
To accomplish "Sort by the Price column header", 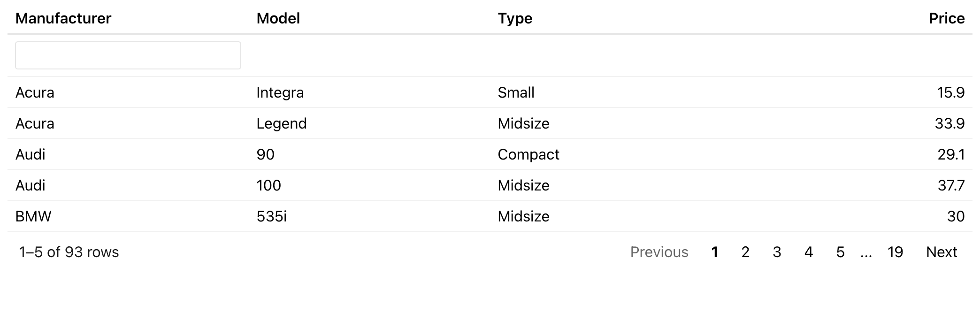I will coord(946,18).
